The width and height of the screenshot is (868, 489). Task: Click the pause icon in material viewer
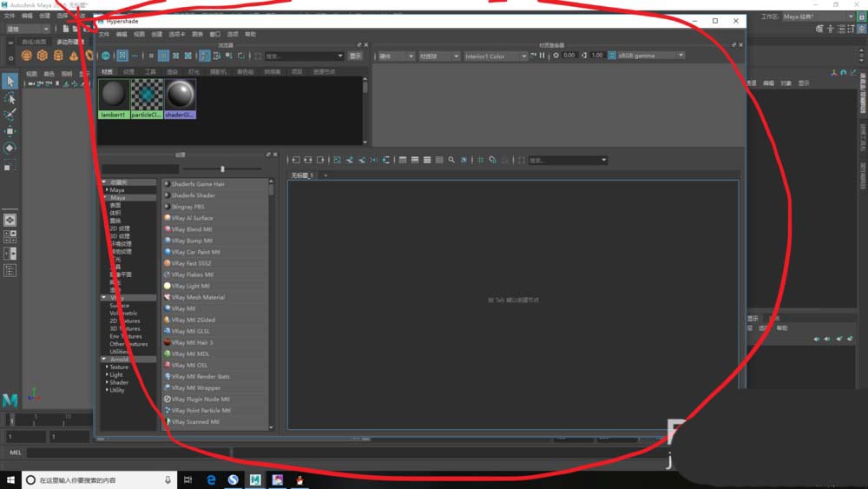click(542, 56)
